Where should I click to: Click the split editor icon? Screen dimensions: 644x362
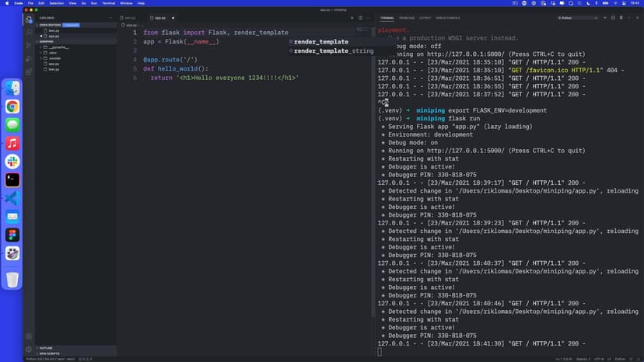(359, 17)
